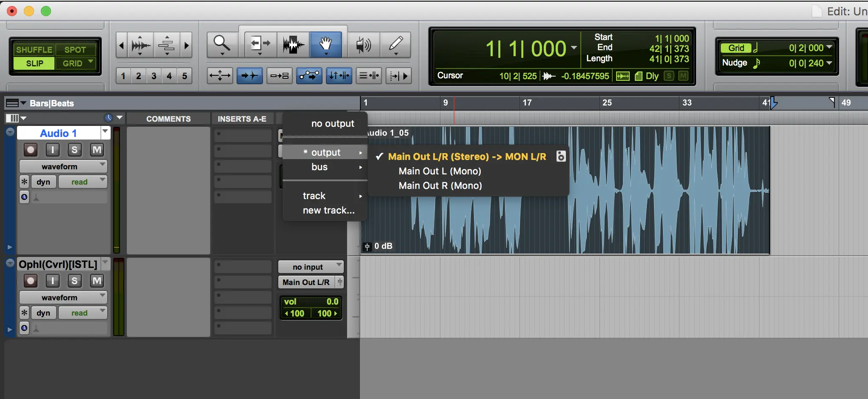The image size is (868, 399).
Task: Click the horizontal zoom out arrow
Action: (121, 45)
